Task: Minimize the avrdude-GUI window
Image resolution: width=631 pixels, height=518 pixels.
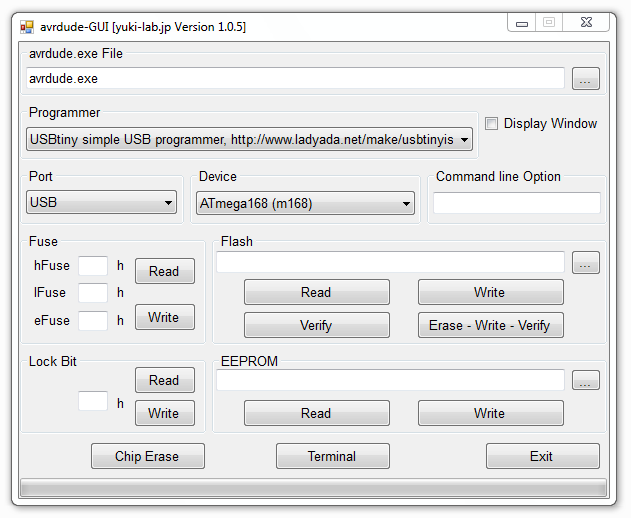Action: pyautogui.click(x=522, y=23)
